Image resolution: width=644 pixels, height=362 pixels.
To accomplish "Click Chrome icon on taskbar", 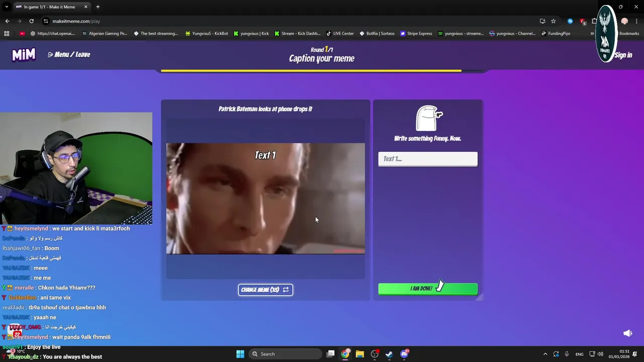I will (345, 354).
